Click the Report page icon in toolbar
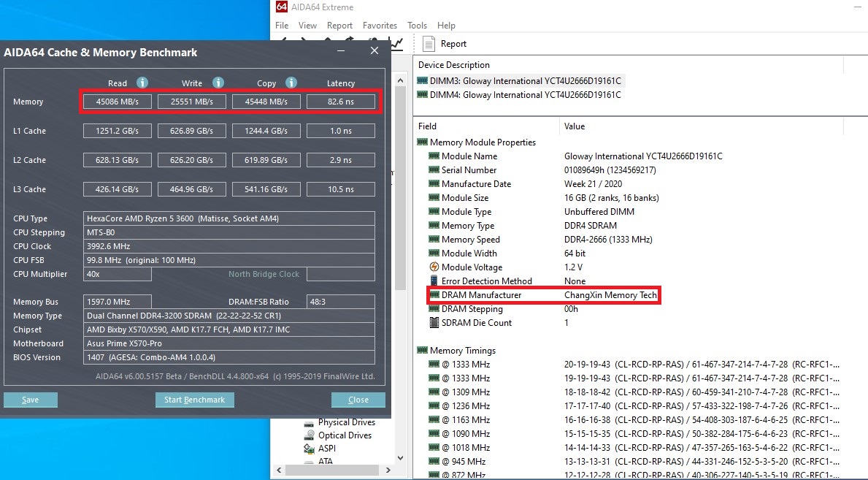This screenshot has height=480, width=868. tap(429, 43)
